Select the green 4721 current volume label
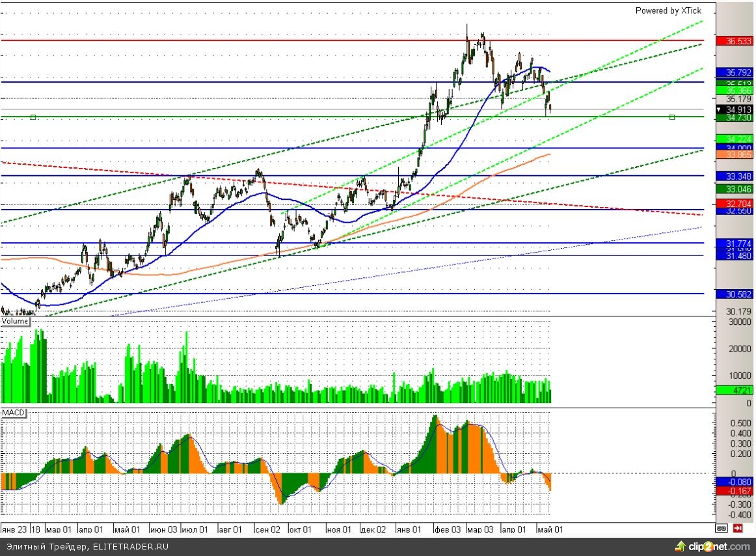Screen dimensions: 756x556 pos(735,390)
